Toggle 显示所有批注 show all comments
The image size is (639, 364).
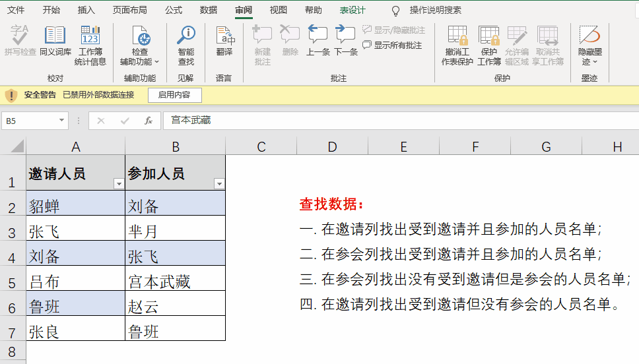[x=392, y=45]
